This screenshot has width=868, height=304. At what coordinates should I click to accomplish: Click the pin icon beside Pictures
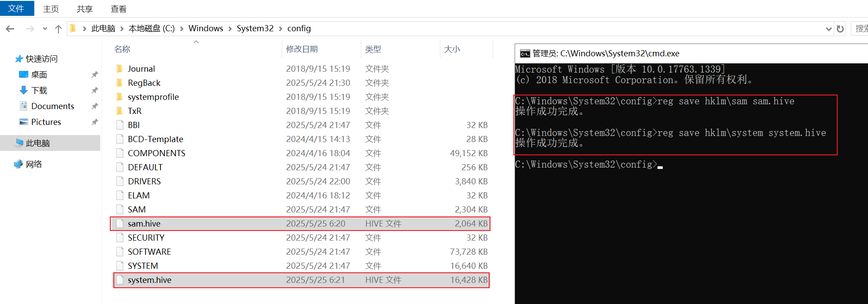click(94, 122)
